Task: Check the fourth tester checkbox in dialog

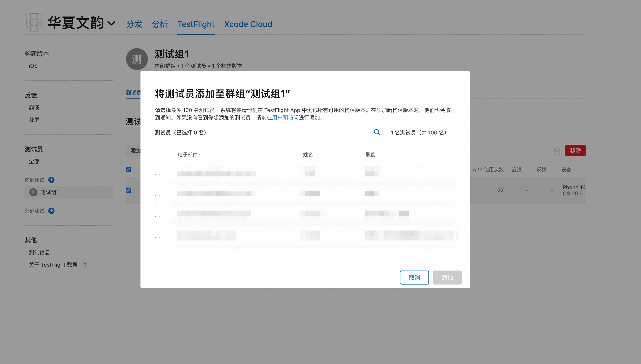Action: [x=158, y=235]
